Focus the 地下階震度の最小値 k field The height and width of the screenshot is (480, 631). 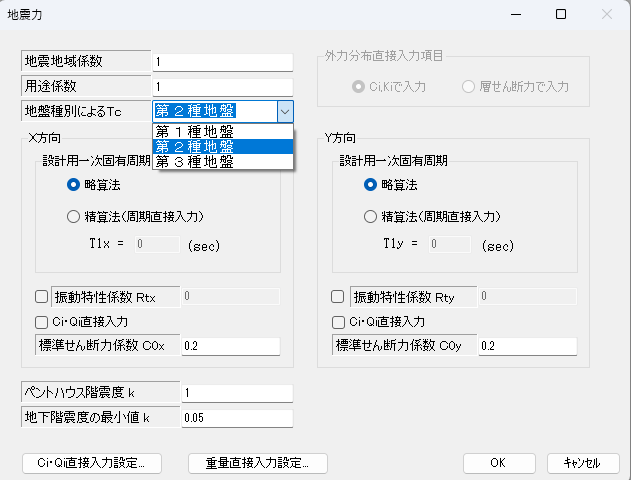[x=237, y=418]
